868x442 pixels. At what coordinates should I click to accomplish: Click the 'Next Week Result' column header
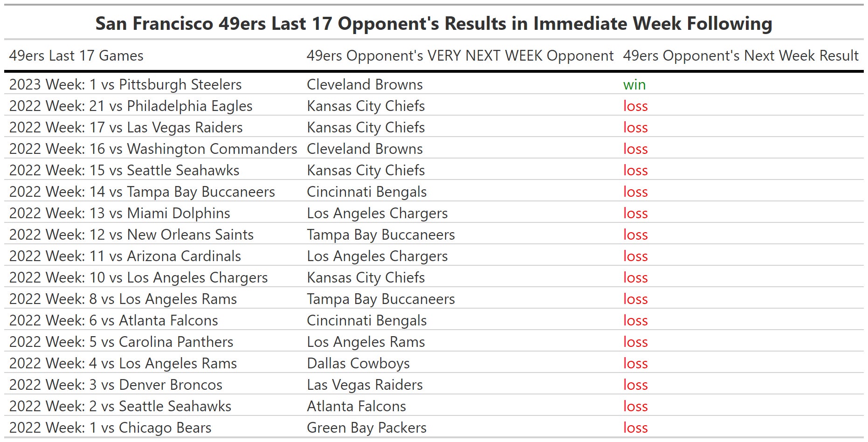click(740, 56)
